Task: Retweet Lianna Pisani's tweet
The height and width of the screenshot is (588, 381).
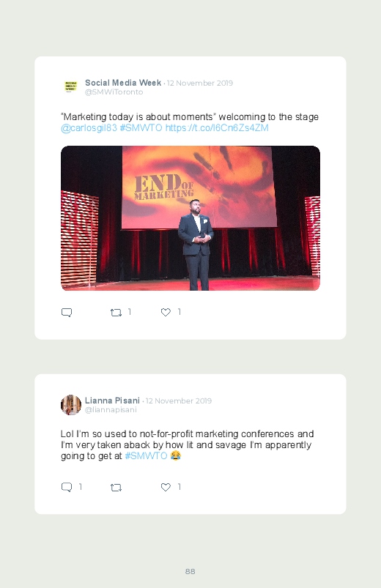Action: tap(116, 488)
